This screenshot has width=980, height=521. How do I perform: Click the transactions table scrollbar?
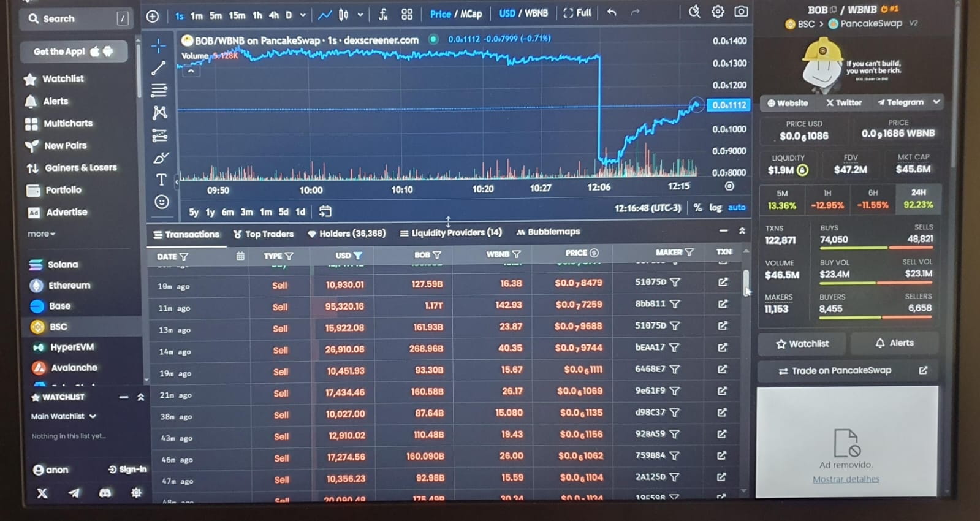pyautogui.click(x=746, y=283)
